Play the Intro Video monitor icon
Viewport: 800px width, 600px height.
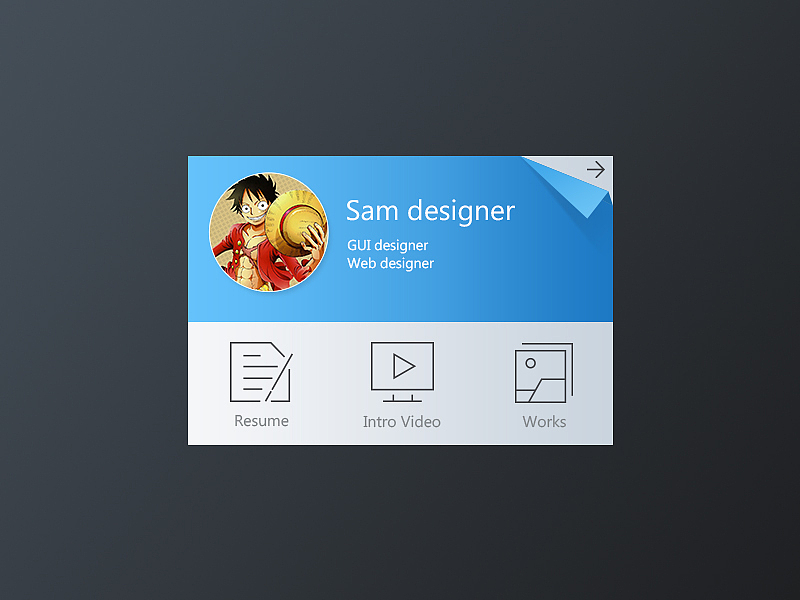403,372
